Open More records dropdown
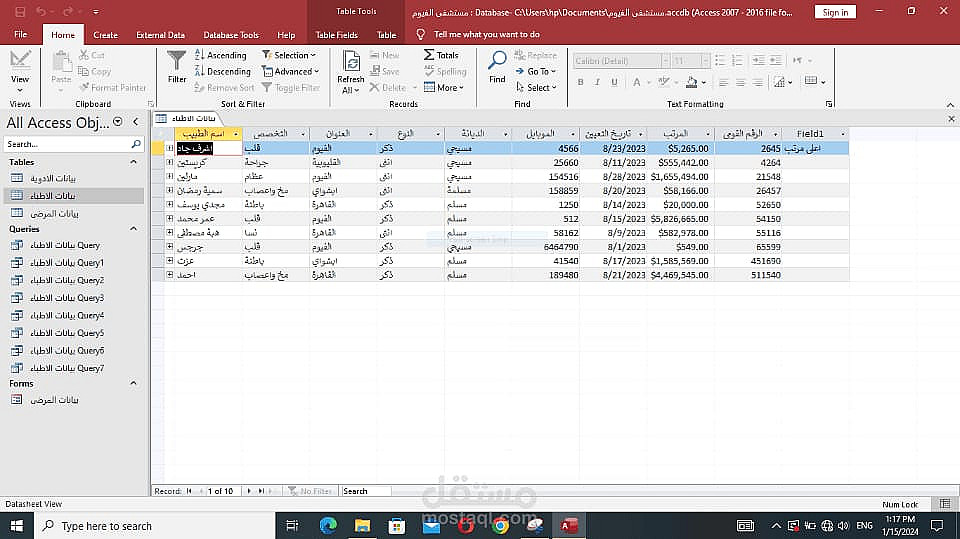This screenshot has width=960, height=539. [x=444, y=88]
